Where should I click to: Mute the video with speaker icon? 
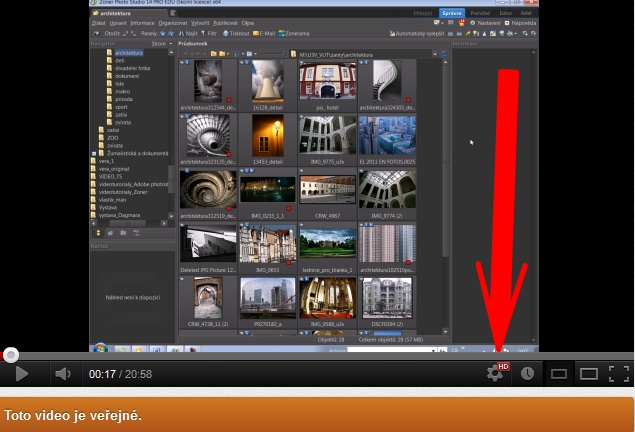[62, 374]
